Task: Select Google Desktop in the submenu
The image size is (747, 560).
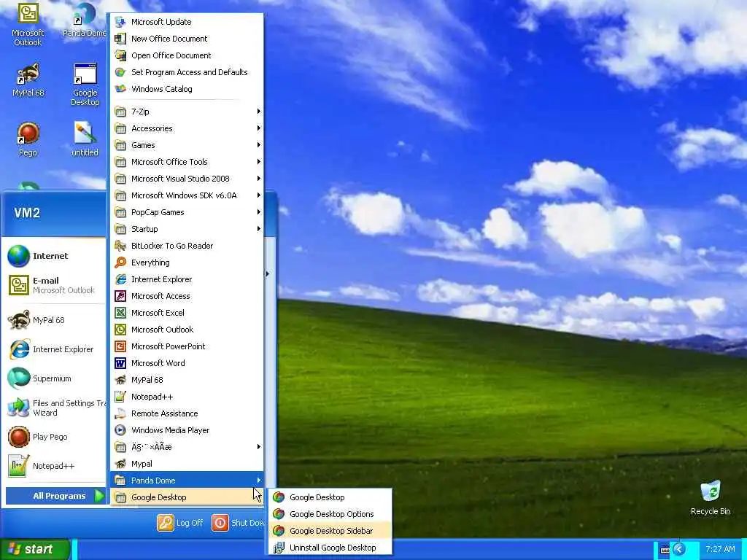Action: [x=330, y=497]
